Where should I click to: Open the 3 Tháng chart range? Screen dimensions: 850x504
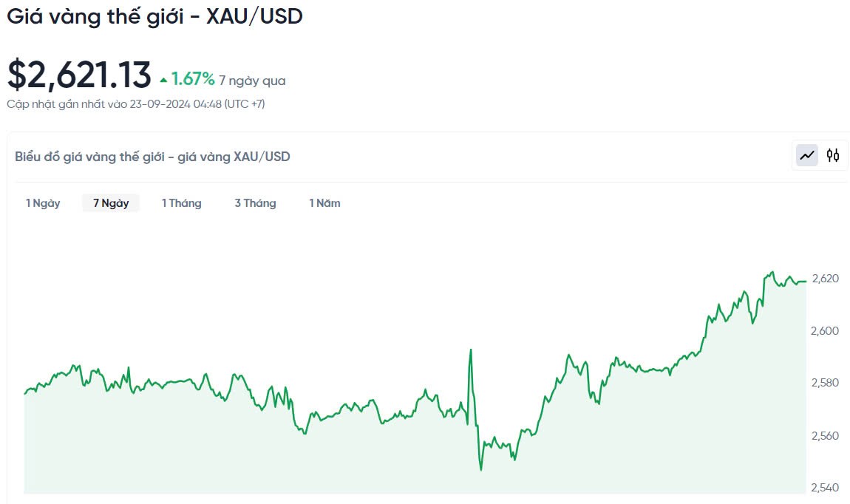pyautogui.click(x=255, y=203)
